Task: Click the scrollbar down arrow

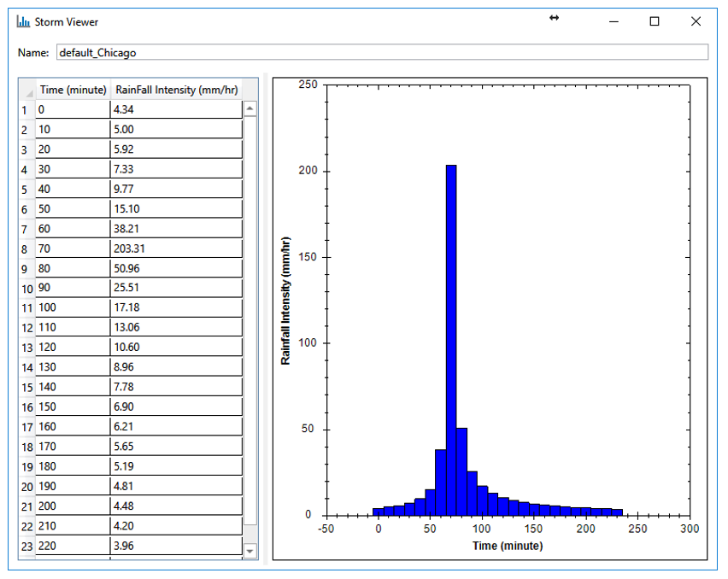Action: [251, 549]
